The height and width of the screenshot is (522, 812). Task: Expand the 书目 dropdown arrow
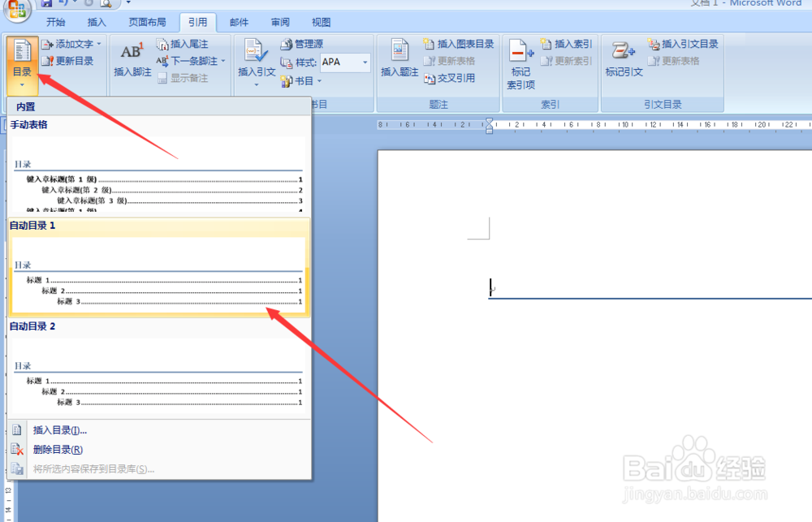point(319,81)
